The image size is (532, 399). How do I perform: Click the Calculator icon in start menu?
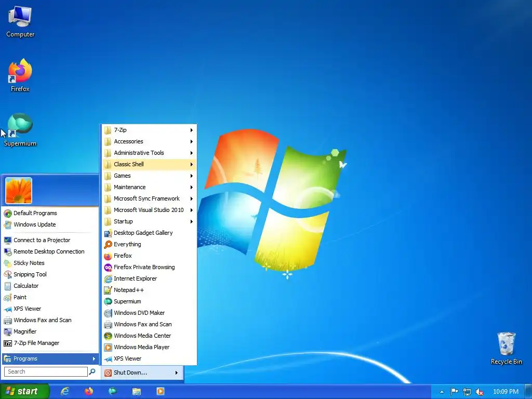tap(7, 286)
